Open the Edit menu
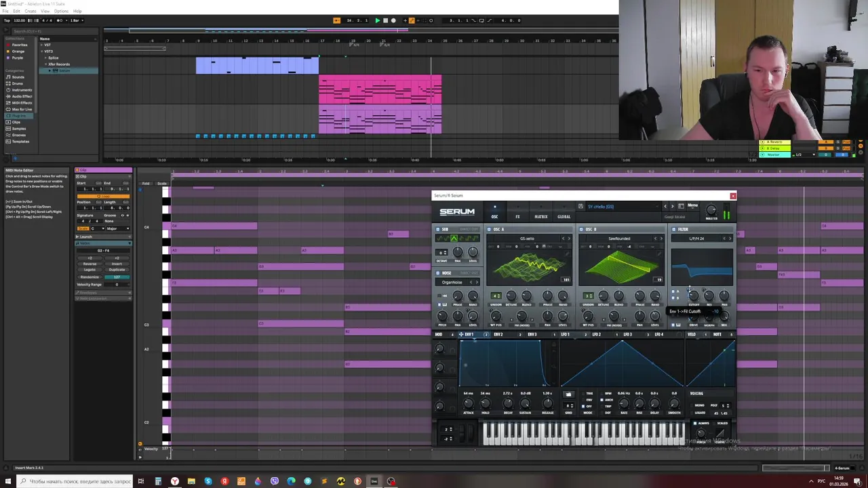 16,12
